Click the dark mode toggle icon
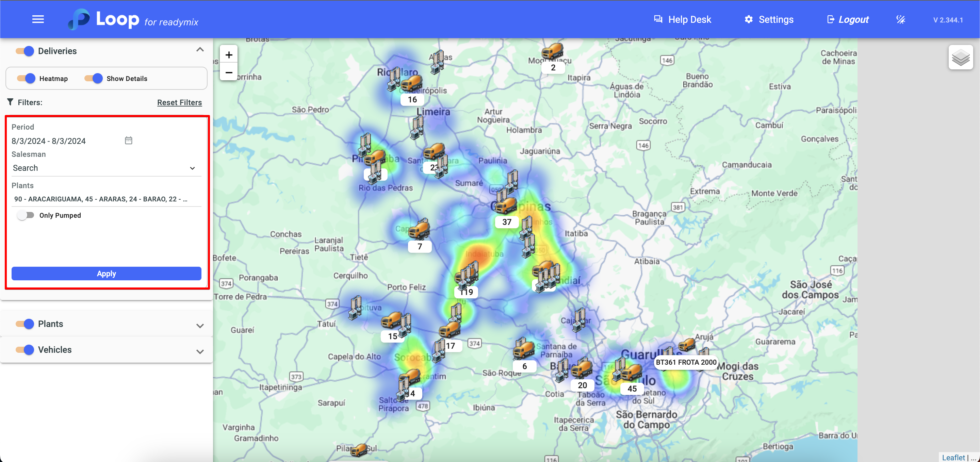Screen dimensions: 980x462 [900, 20]
